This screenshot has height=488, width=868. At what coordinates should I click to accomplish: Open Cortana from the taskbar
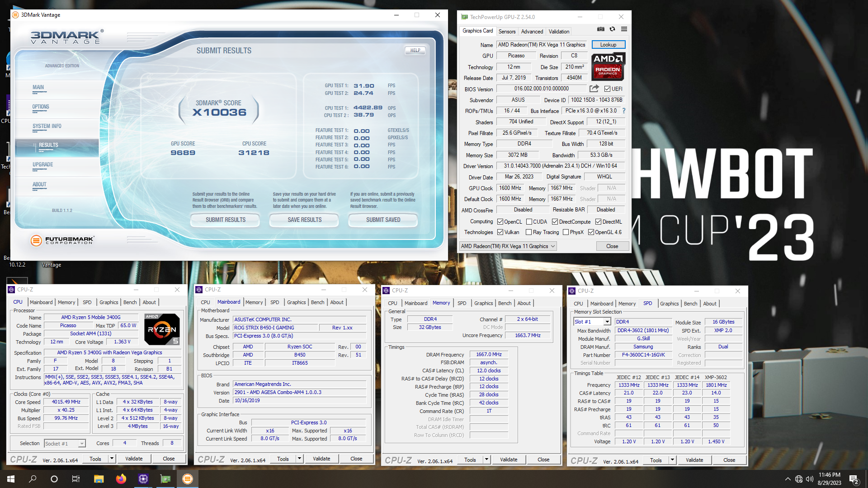point(54,479)
